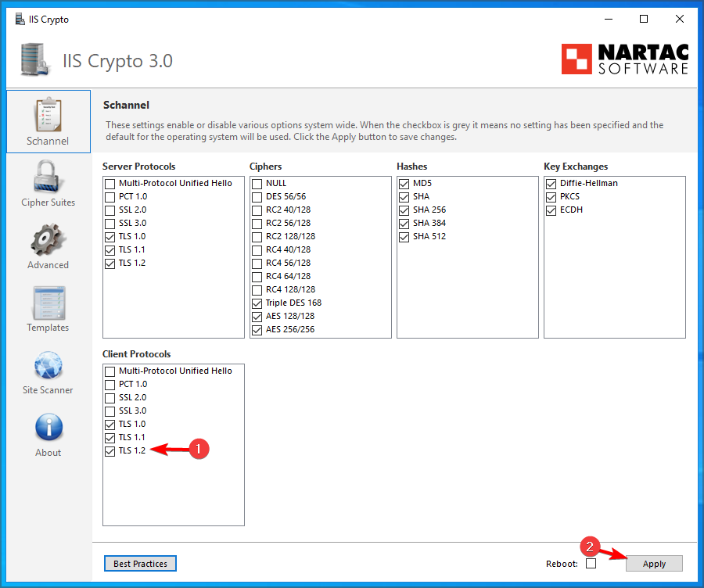Screen dimensions: 704x588
Task: Click the IIS Crypto title bar icon
Action: [19, 19]
